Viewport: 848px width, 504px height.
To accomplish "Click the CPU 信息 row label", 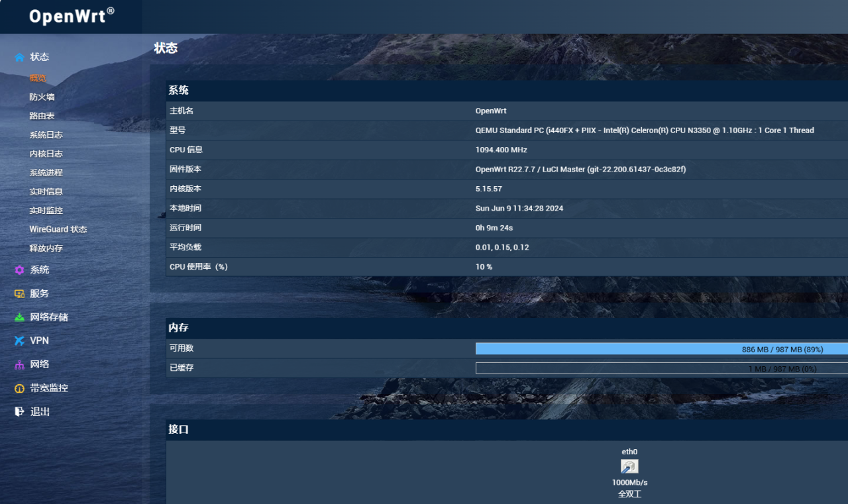I will click(186, 150).
